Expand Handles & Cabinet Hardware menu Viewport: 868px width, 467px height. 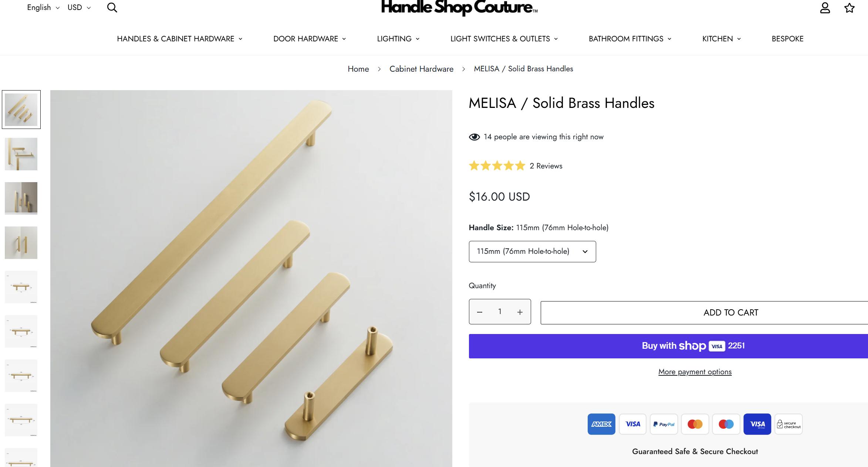pyautogui.click(x=179, y=39)
